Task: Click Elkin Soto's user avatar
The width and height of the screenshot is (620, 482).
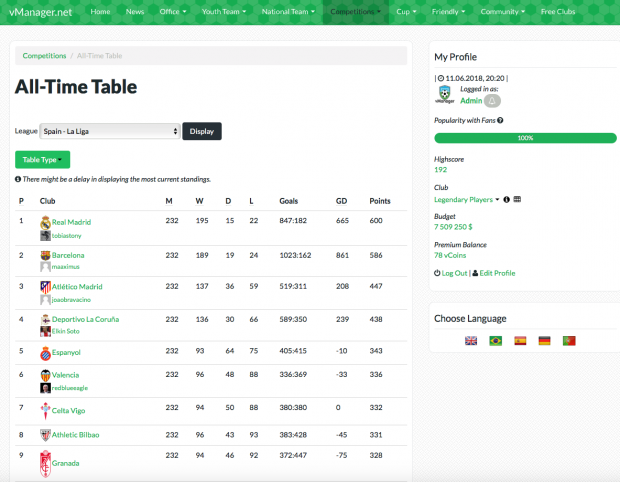Action: (45, 331)
